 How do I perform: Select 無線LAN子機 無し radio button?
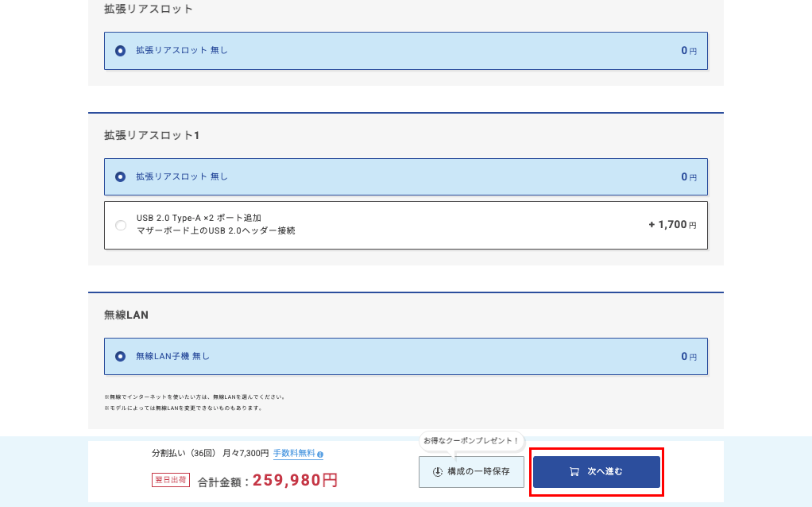coord(121,357)
